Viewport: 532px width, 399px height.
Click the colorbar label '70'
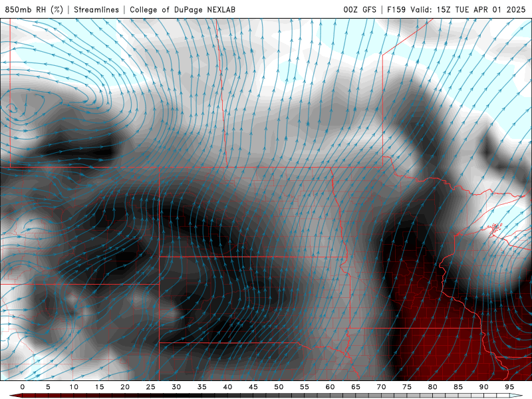(x=381, y=387)
